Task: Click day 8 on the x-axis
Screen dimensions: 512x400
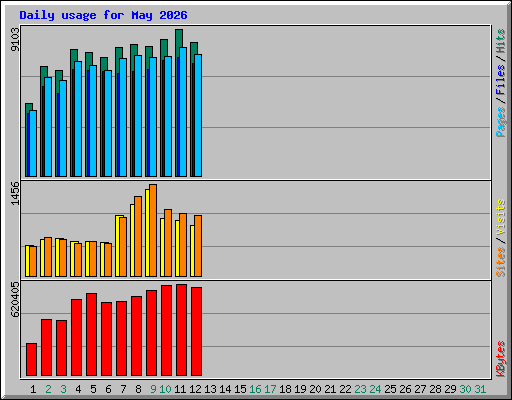Action: (138, 389)
